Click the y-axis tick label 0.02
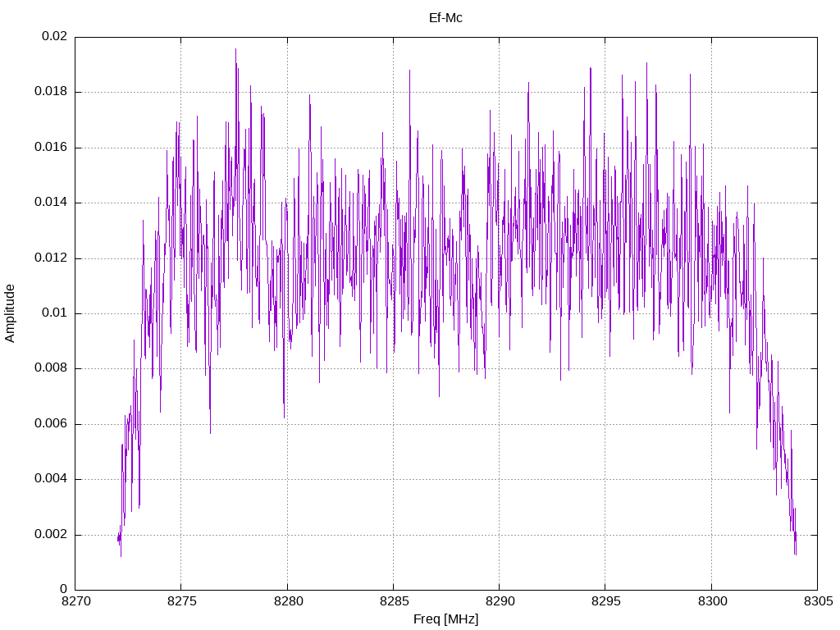The height and width of the screenshot is (630, 840). click(x=55, y=36)
